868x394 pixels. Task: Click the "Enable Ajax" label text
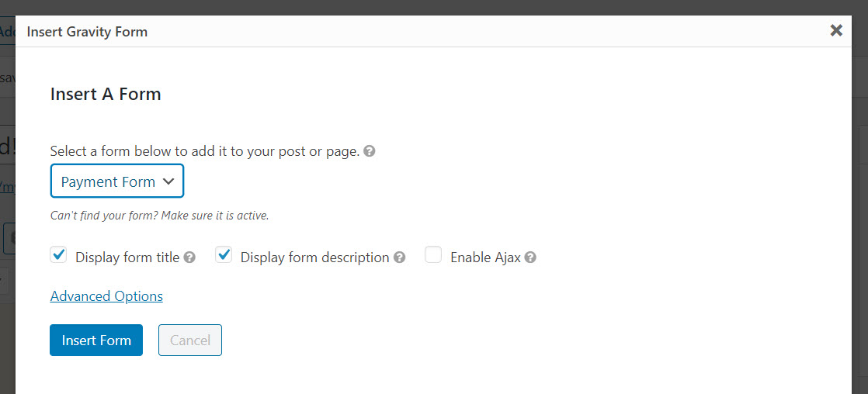click(x=485, y=257)
